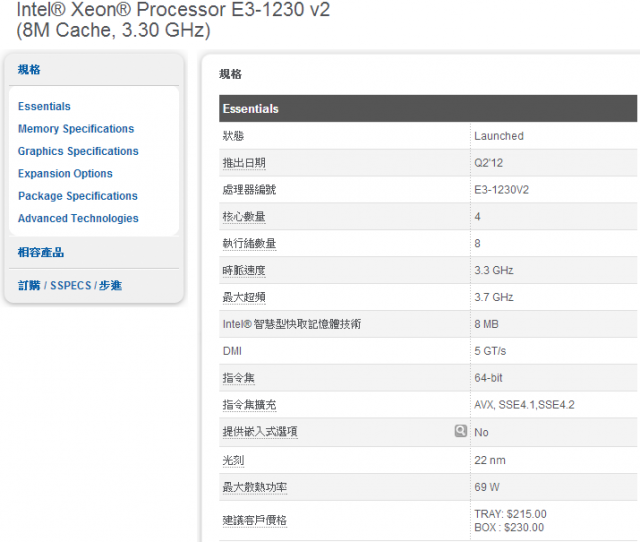Click the 建議客戶價格 spec label
This screenshot has width=640, height=542.
pos(255,520)
